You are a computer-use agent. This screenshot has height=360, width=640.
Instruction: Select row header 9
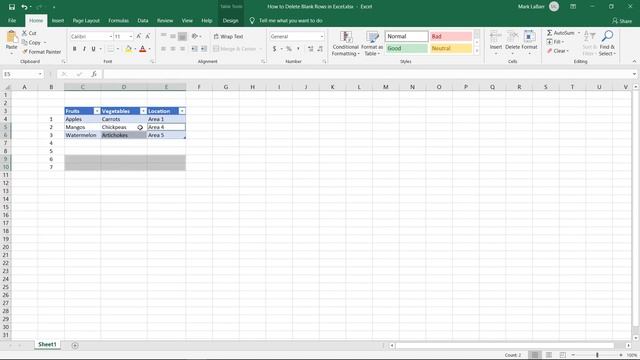[6, 159]
